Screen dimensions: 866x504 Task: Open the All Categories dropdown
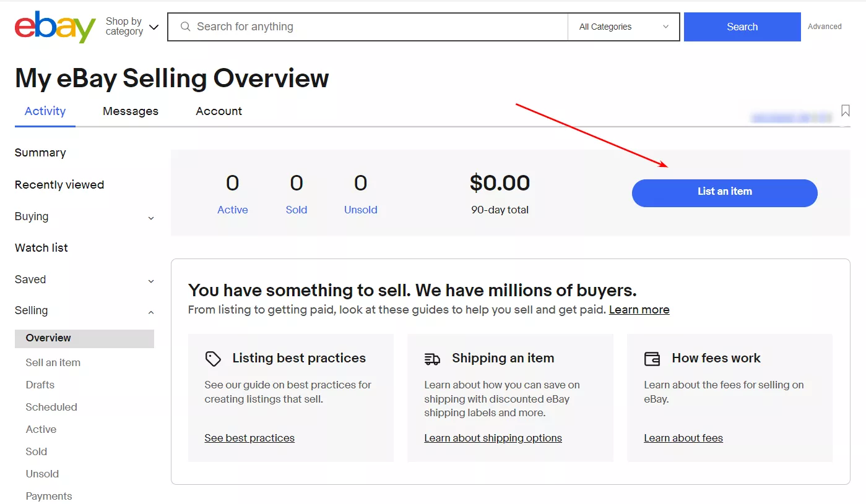tap(624, 27)
